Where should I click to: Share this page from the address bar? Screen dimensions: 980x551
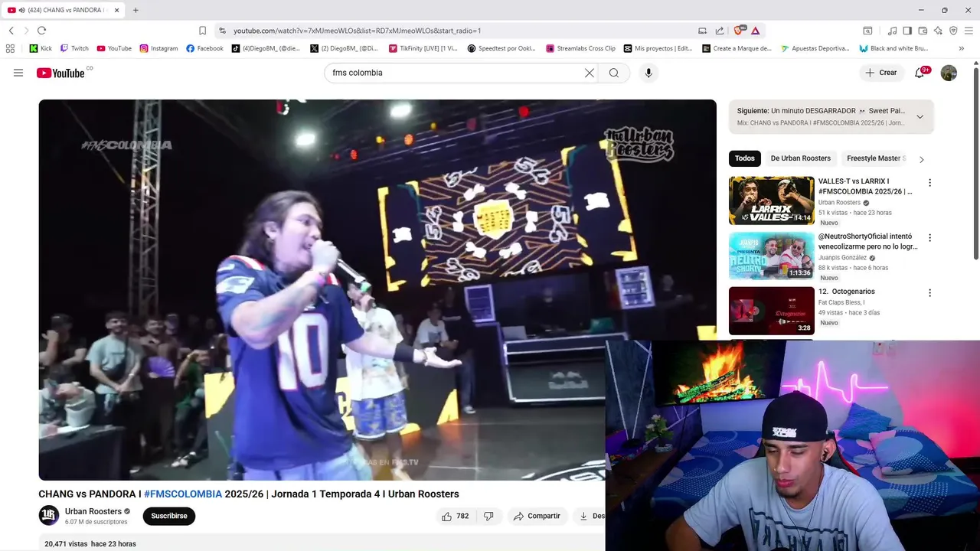[x=720, y=31]
